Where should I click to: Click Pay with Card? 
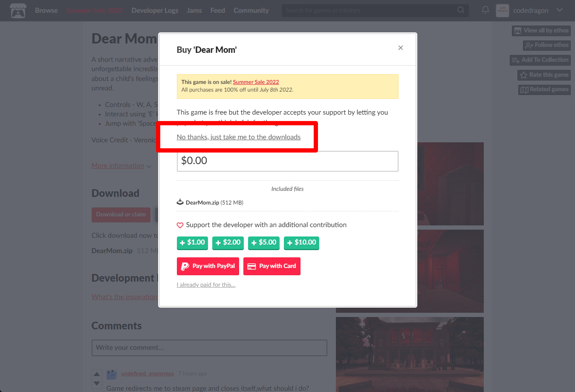(x=272, y=266)
